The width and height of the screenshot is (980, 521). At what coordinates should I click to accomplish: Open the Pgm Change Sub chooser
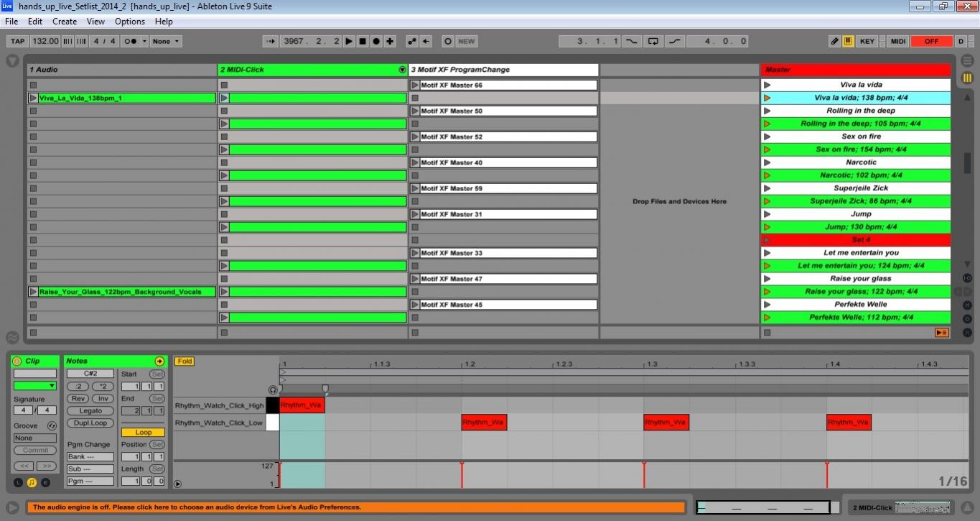click(90, 469)
